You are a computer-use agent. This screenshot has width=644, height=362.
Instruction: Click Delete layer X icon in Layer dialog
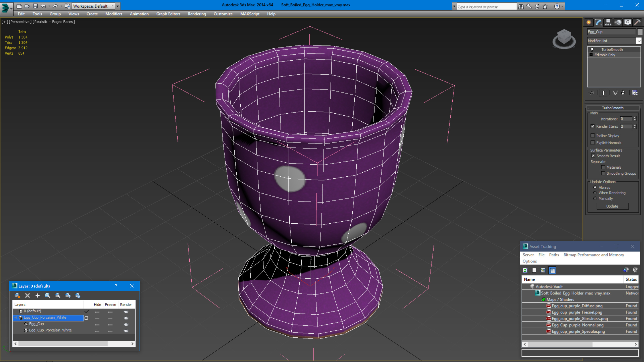click(x=28, y=296)
